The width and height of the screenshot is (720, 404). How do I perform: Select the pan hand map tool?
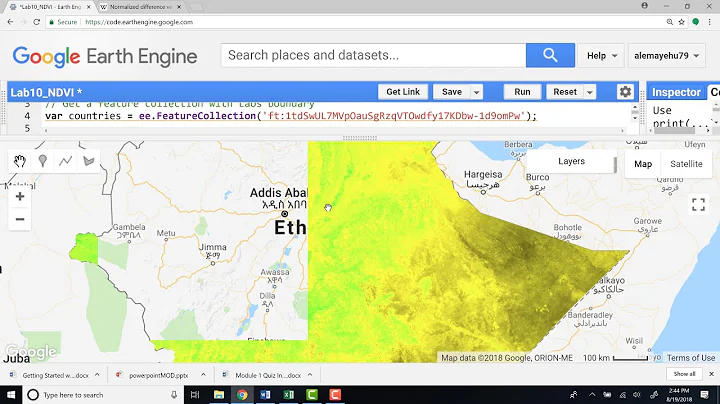pos(20,161)
